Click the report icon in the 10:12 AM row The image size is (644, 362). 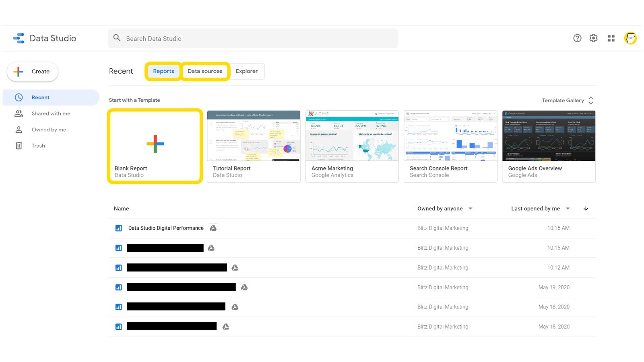pyautogui.click(x=118, y=267)
